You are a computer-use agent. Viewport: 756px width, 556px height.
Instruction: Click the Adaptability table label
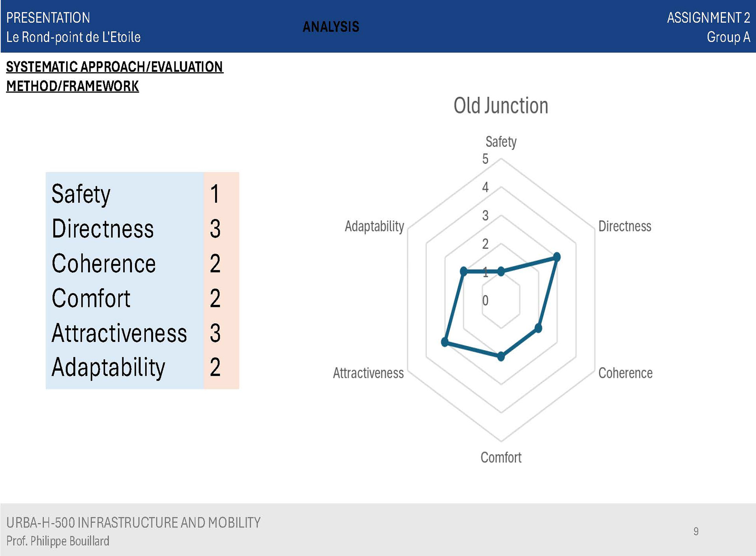point(108,367)
